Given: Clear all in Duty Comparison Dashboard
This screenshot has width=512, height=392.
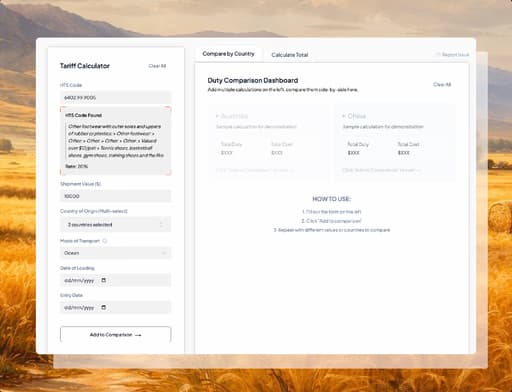Looking at the screenshot, I should (x=442, y=85).
